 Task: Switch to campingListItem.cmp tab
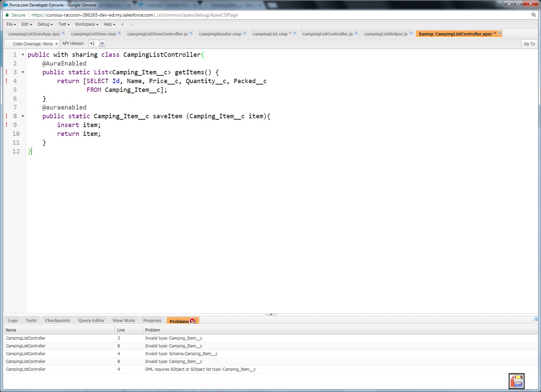coord(93,34)
